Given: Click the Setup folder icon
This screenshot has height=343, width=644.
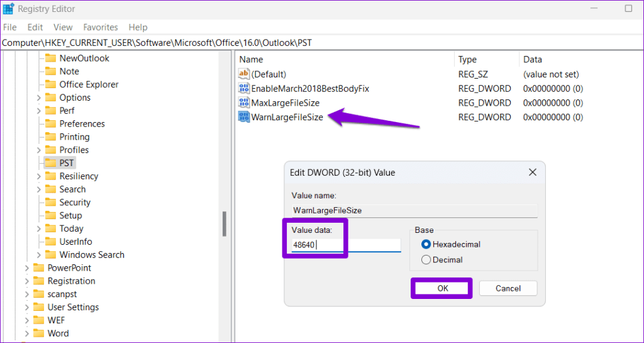Looking at the screenshot, I should (x=50, y=216).
